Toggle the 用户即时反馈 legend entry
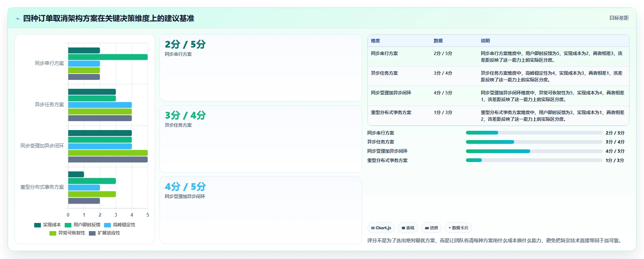644x259 pixels. [x=83, y=225]
